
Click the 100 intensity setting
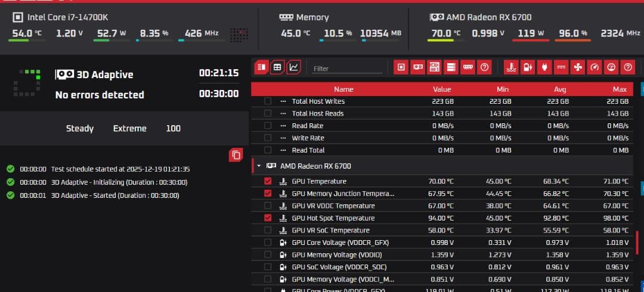point(173,129)
